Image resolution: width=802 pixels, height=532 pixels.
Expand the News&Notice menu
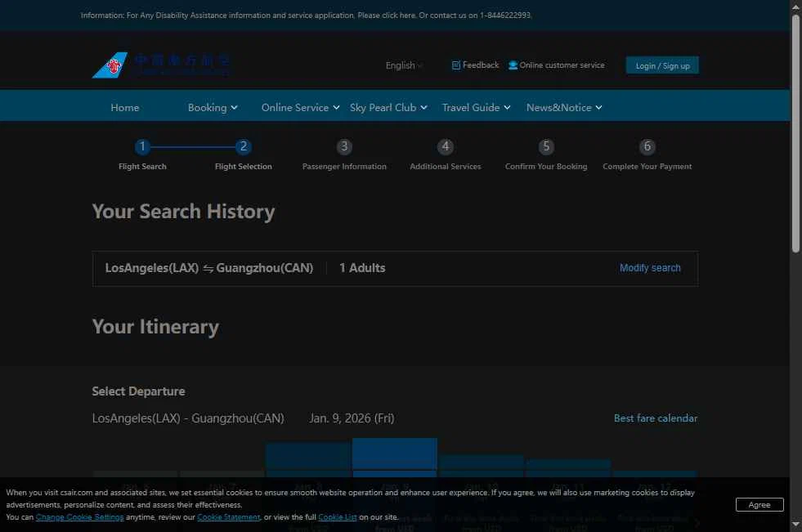click(x=564, y=107)
